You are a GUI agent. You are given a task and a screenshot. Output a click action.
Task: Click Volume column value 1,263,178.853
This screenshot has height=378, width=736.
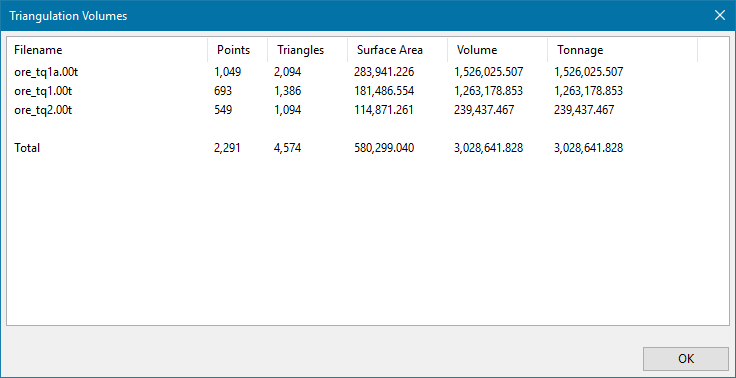[x=489, y=91]
